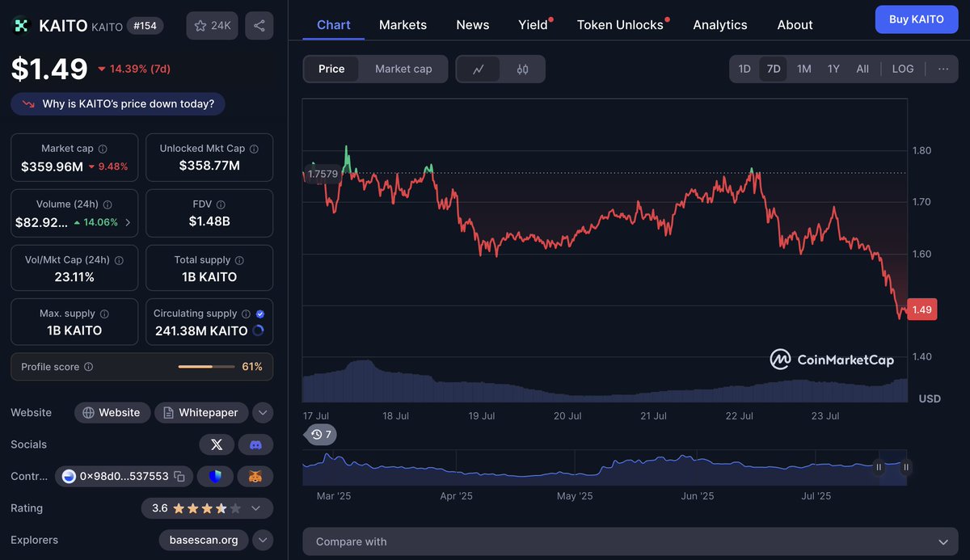Expand the Rating dropdown chevron
Viewport: 970px width, 560px height.
(255, 508)
